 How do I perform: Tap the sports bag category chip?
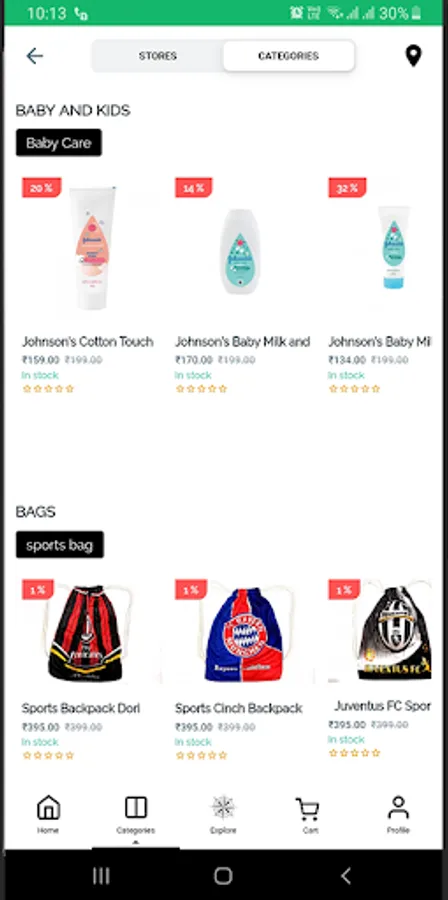pyautogui.click(x=60, y=545)
